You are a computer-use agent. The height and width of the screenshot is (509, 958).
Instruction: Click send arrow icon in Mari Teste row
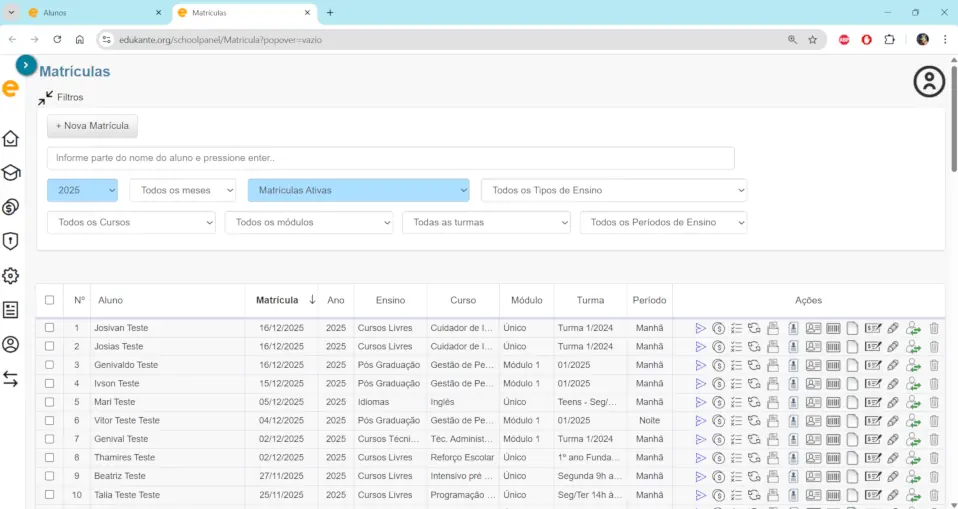pos(701,402)
